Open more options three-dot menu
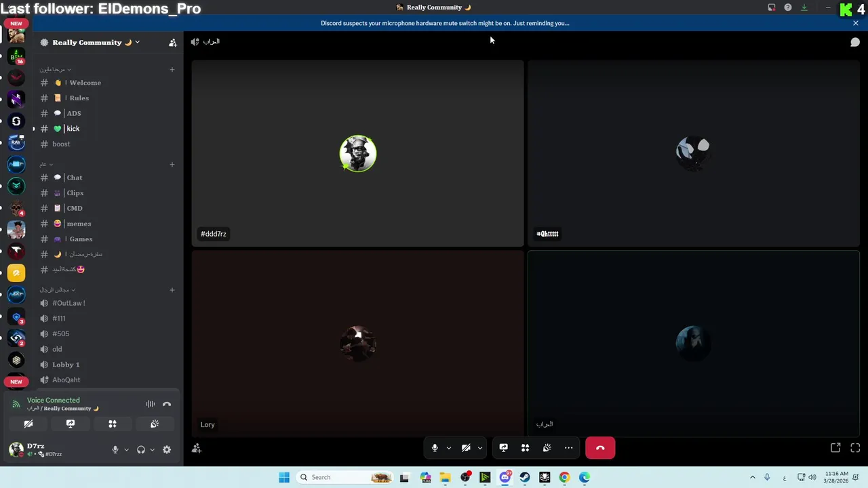Viewport: 868px width, 488px height. coord(568,448)
